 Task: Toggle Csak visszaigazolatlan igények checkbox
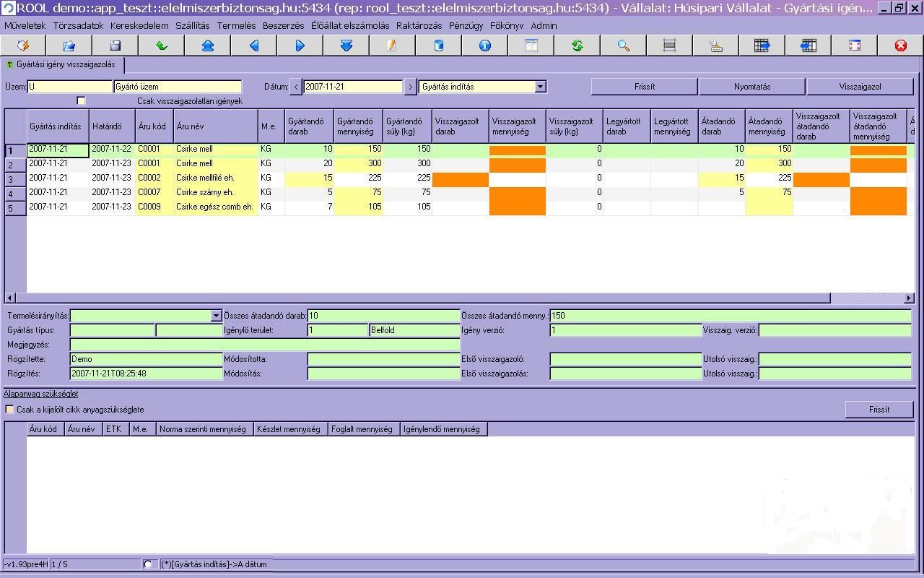click(81, 101)
